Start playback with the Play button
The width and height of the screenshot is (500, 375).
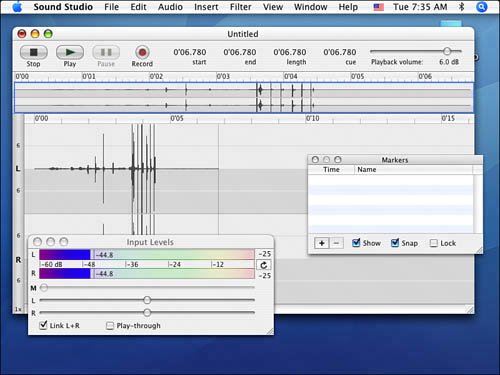pyautogui.click(x=70, y=52)
